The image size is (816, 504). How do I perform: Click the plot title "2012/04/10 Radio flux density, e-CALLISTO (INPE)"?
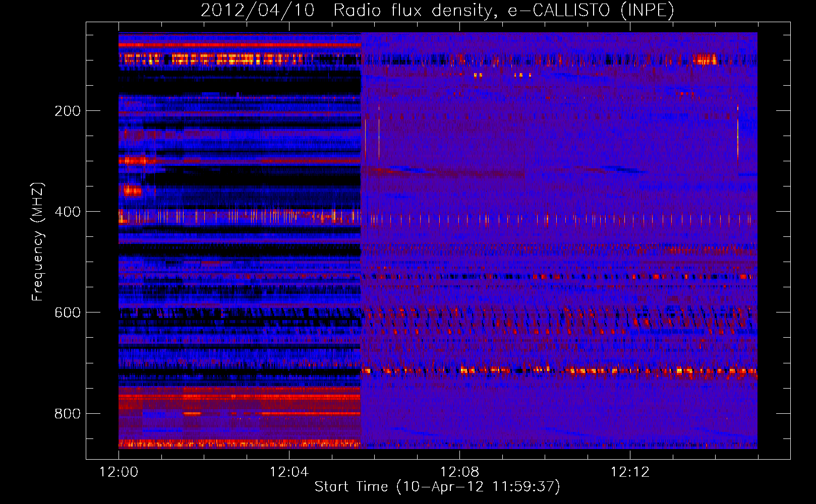click(437, 11)
